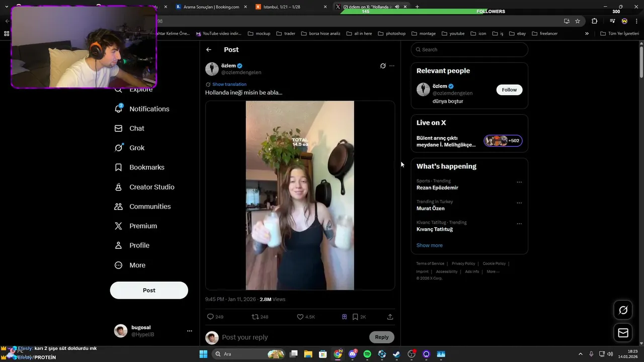This screenshot has height=362, width=644.
Task: Bookmark this page star icon
Action: (578, 21)
